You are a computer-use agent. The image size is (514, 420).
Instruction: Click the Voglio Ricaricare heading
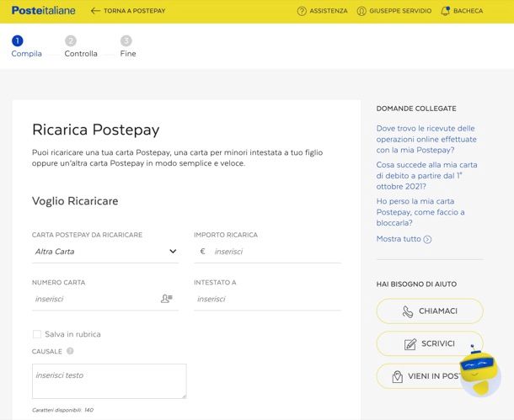(x=75, y=201)
